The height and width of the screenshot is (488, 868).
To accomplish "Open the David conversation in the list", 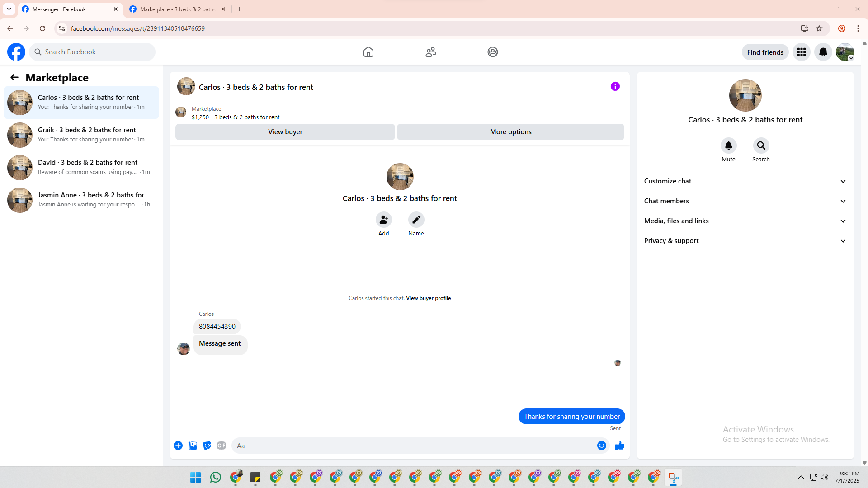I will (81, 168).
